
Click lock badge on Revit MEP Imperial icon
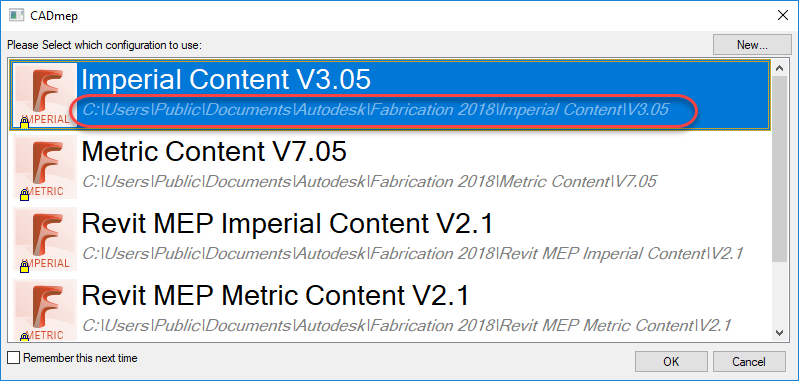24,266
